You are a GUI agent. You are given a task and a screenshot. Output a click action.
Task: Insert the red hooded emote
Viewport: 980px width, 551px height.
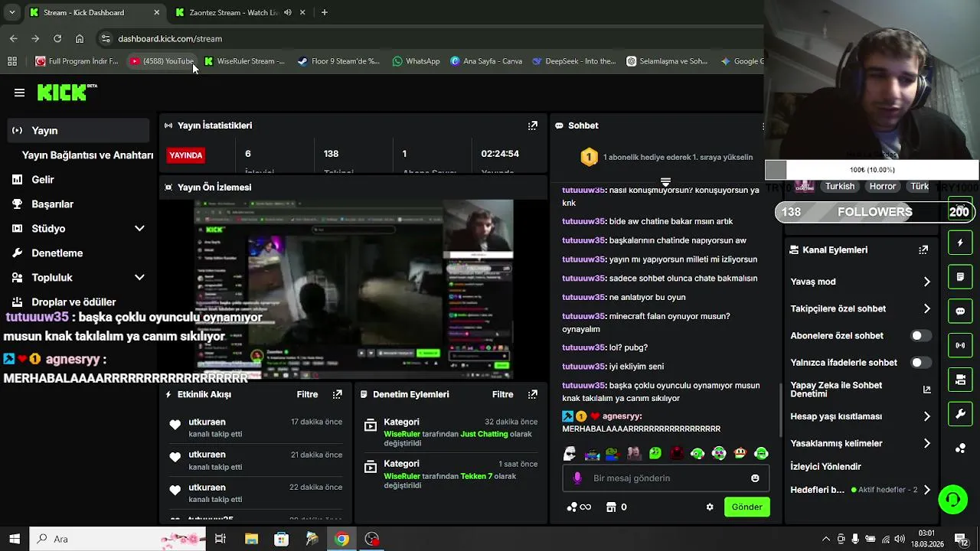click(676, 453)
